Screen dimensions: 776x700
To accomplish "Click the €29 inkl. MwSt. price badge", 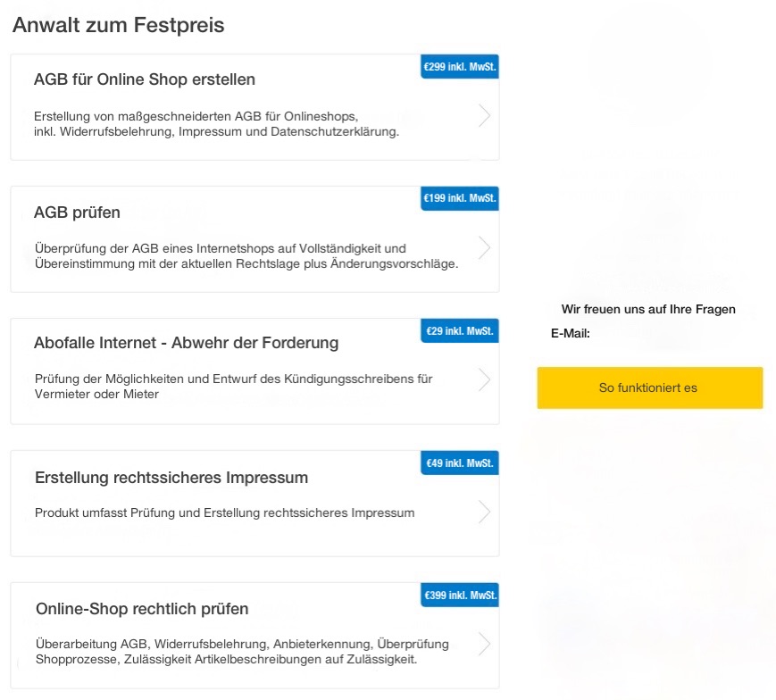I will point(459,331).
